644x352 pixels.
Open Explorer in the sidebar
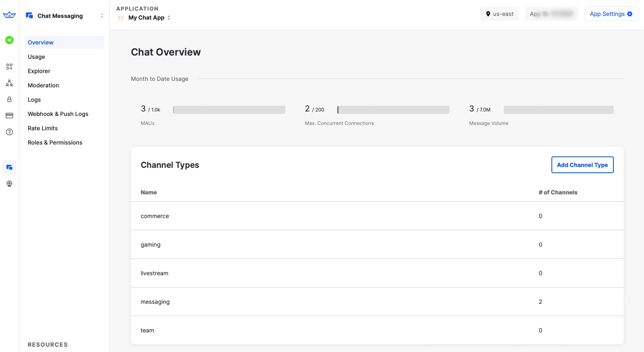64,71
